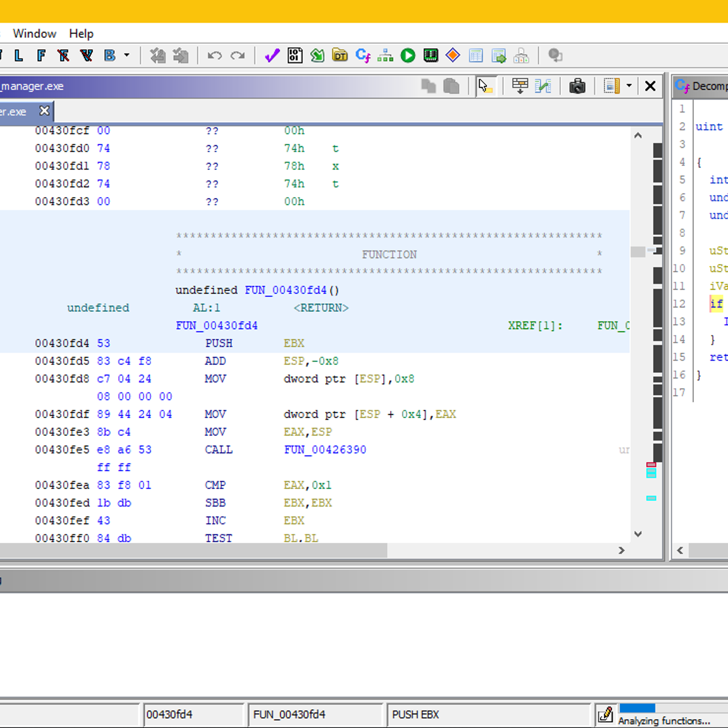
Task: Click the gray tree diagram toolbar icon
Action: pyautogui.click(x=521, y=56)
